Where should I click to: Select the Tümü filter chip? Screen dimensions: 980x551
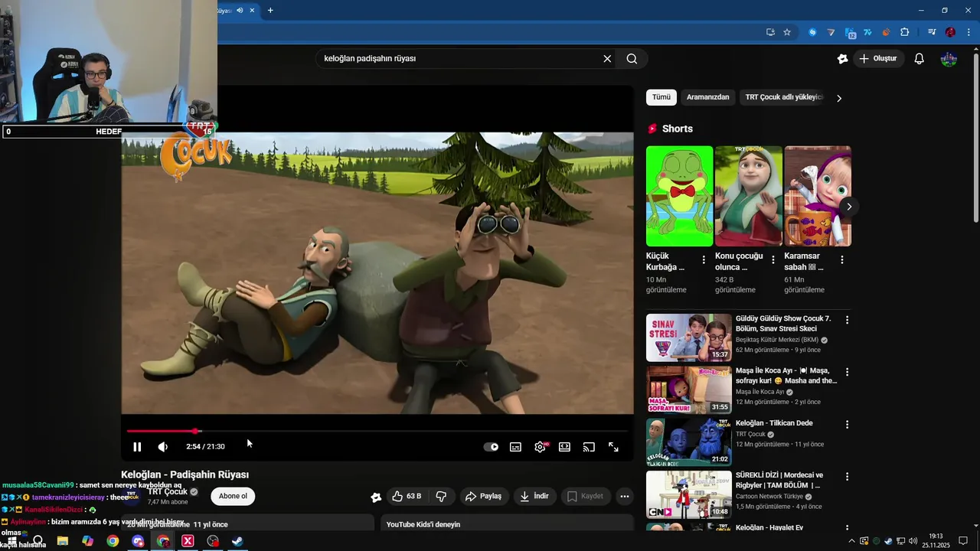pos(661,97)
